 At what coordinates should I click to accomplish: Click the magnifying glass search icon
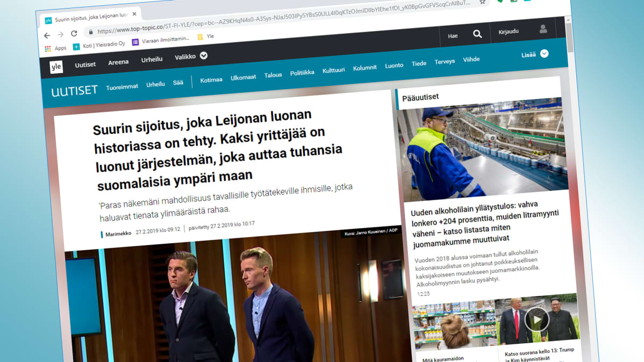(x=477, y=34)
